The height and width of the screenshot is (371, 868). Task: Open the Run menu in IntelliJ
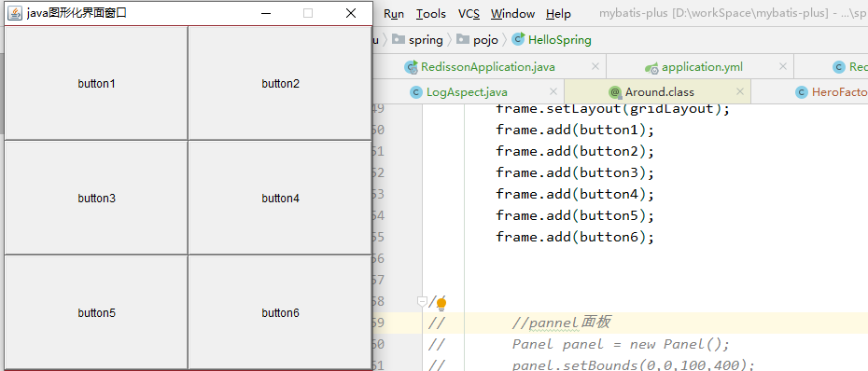click(x=394, y=14)
